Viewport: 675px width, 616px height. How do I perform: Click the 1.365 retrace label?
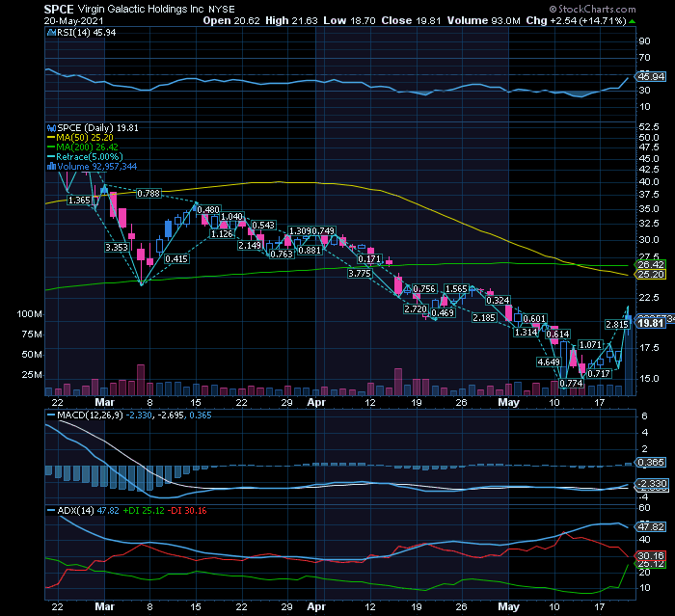[x=79, y=201]
